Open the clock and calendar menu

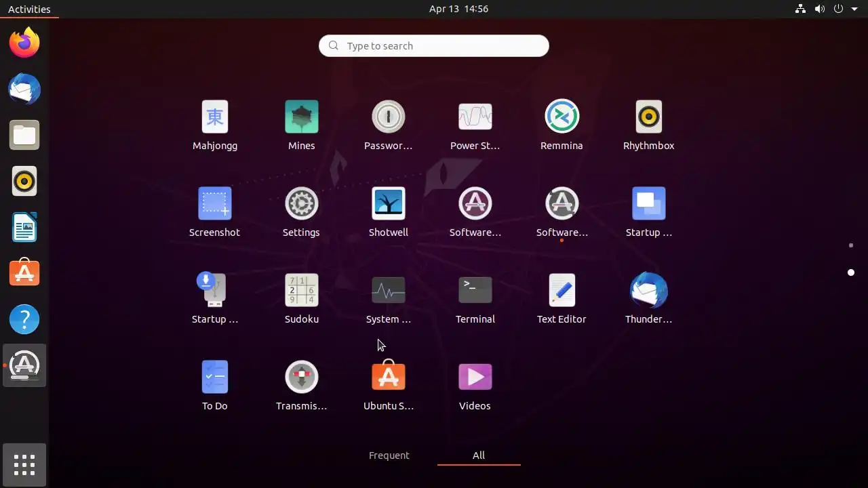click(458, 9)
